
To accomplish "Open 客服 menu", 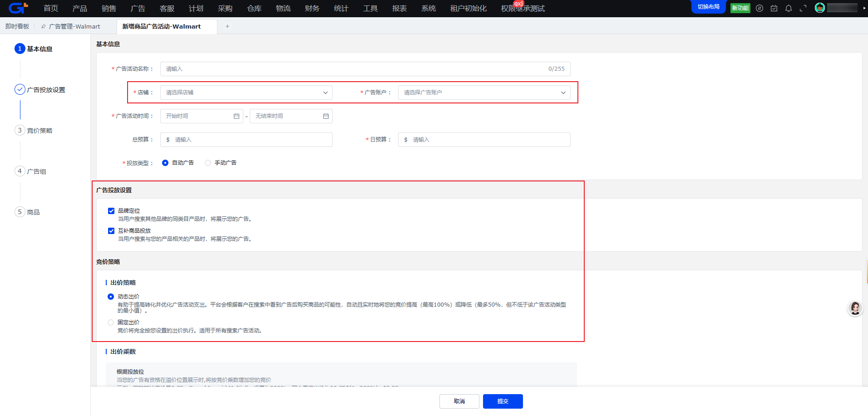I will point(167,8).
